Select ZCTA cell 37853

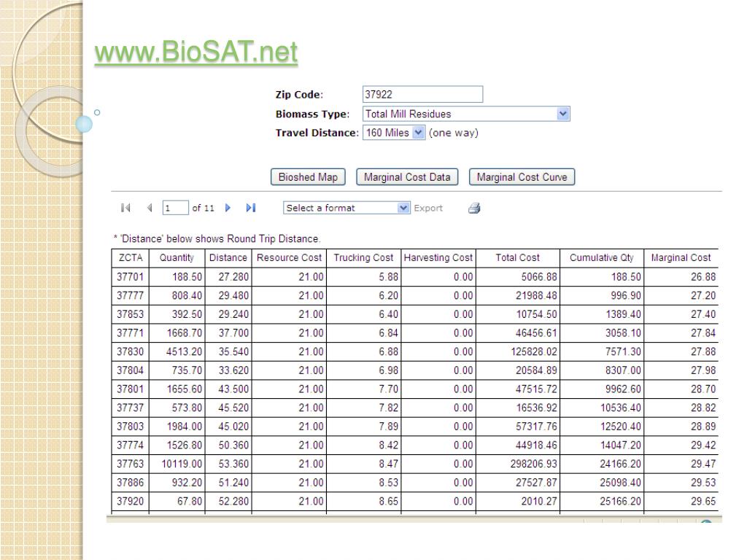pyautogui.click(x=130, y=314)
